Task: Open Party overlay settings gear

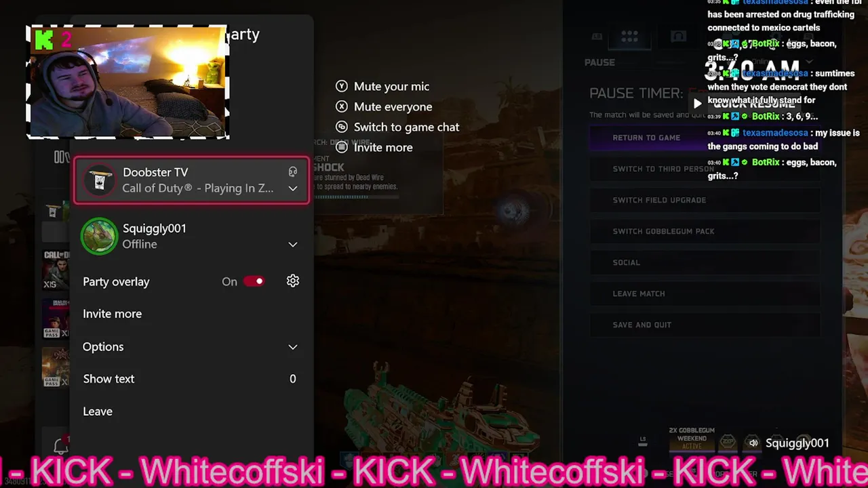Action: pyautogui.click(x=293, y=281)
